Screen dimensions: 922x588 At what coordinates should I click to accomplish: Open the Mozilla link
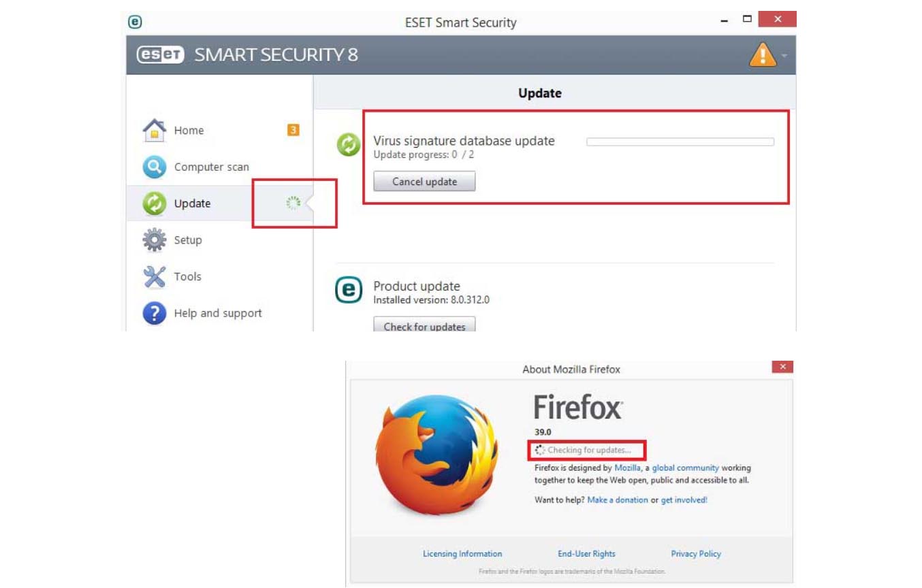pyautogui.click(x=627, y=468)
